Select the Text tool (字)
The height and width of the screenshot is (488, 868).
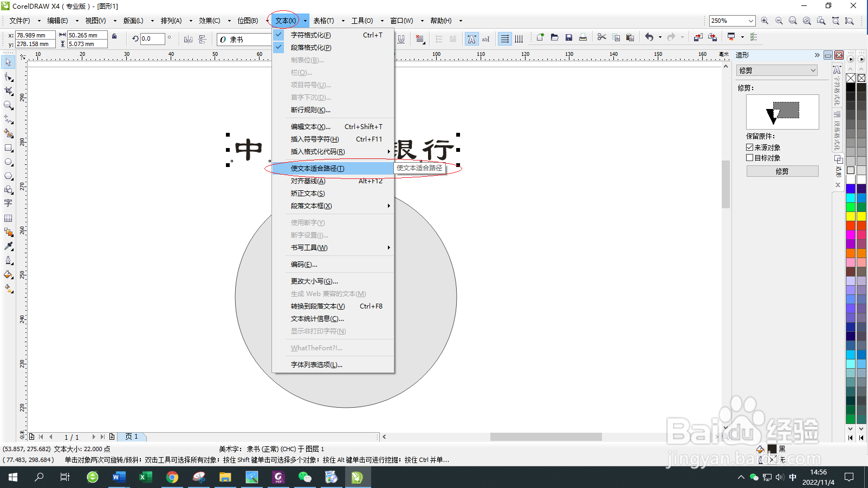click(8, 203)
